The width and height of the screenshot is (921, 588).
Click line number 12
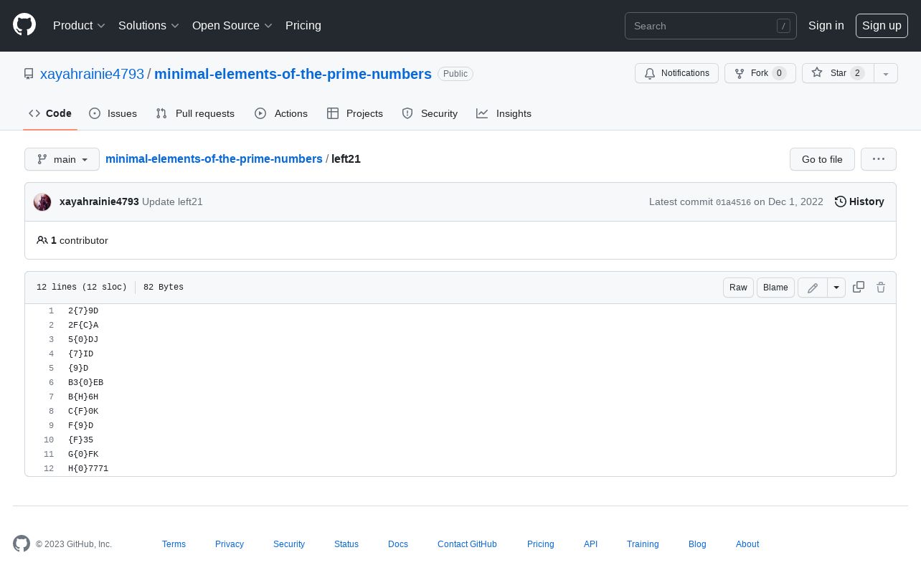pyautogui.click(x=49, y=469)
